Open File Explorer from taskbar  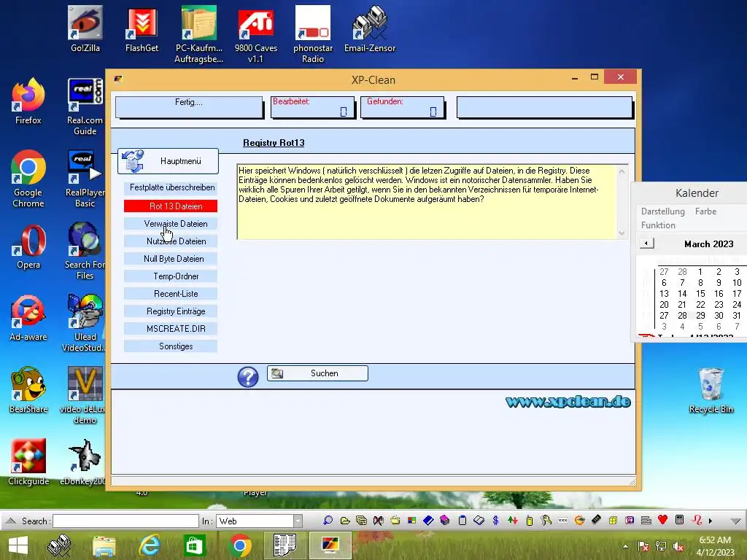click(104, 545)
